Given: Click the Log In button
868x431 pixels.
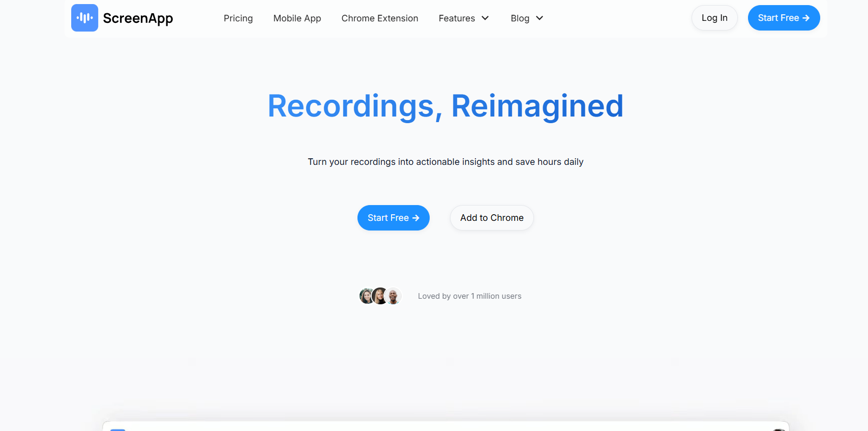Looking at the screenshot, I should (714, 18).
